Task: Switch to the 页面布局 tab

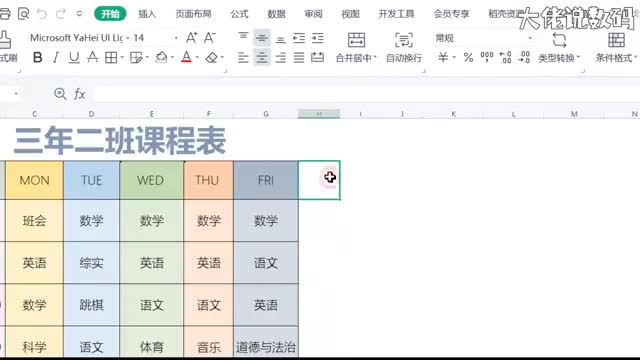Action: 193,14
